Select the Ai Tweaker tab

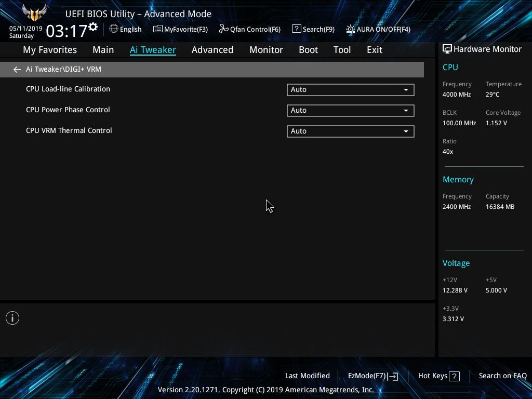pos(153,50)
